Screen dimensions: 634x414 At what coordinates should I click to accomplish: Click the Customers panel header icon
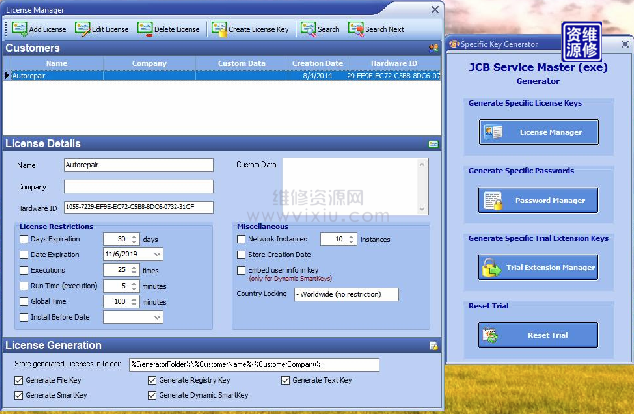(x=433, y=47)
